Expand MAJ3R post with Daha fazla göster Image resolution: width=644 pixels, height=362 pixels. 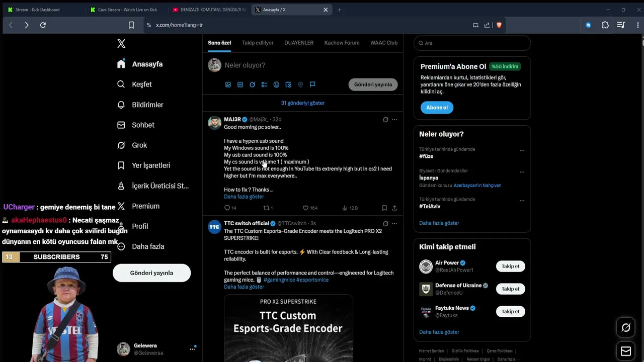pos(244,197)
